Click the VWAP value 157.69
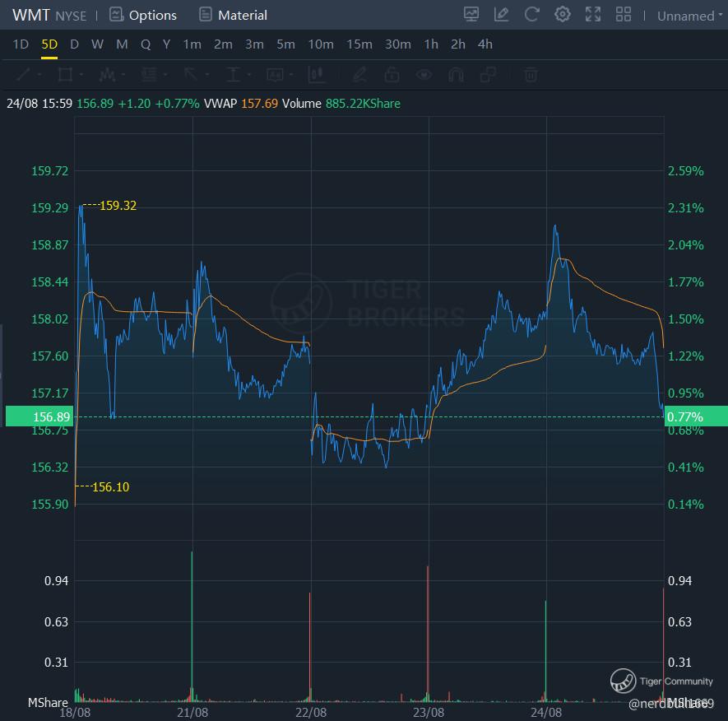Image resolution: width=728 pixels, height=721 pixels. [x=259, y=103]
